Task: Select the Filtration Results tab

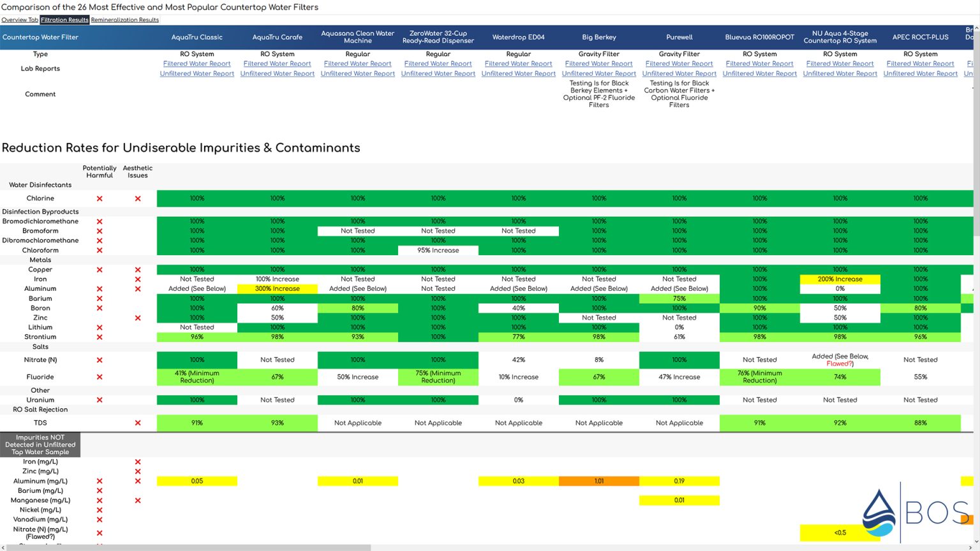Action: click(x=64, y=20)
